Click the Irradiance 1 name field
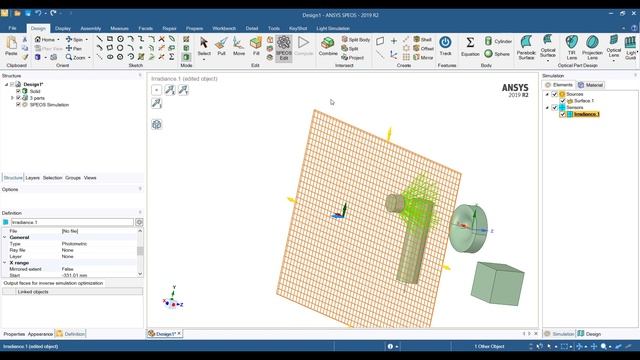Viewport: 640px width, 360px height. point(72,222)
